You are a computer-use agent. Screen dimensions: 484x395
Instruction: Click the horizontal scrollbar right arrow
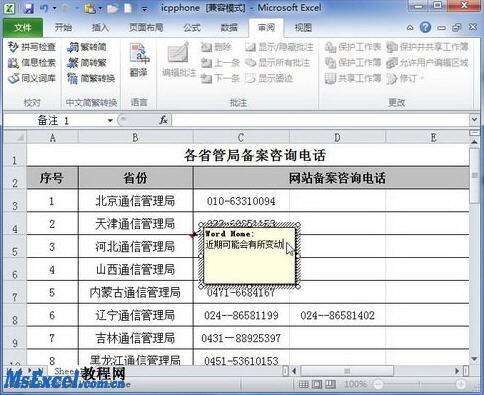click(x=458, y=371)
